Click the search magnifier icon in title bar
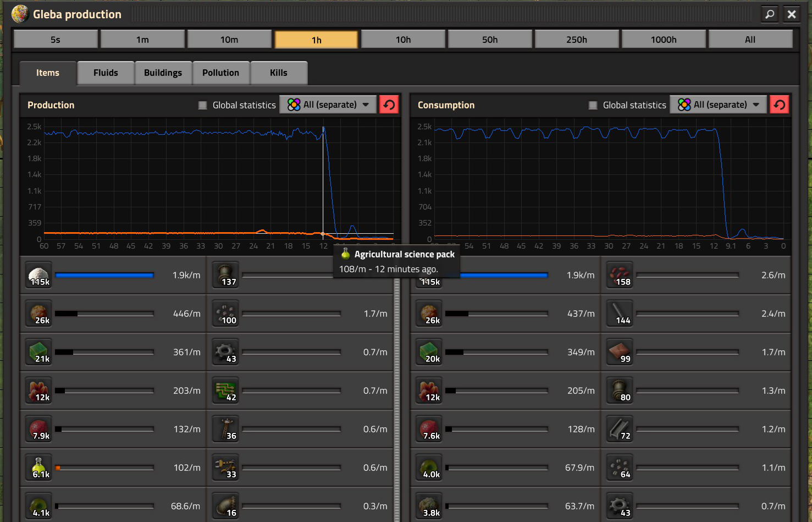This screenshot has width=812, height=522. (770, 14)
